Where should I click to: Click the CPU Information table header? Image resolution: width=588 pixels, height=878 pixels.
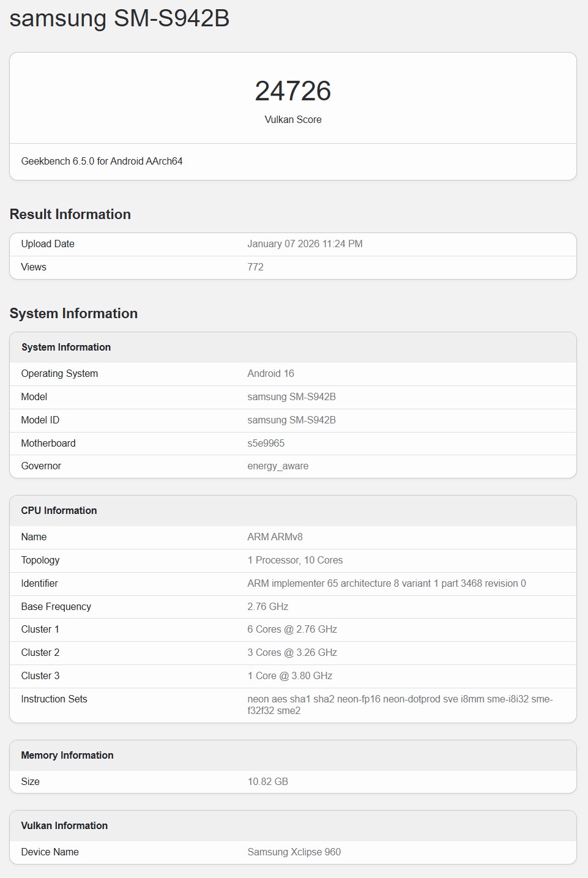pos(59,511)
